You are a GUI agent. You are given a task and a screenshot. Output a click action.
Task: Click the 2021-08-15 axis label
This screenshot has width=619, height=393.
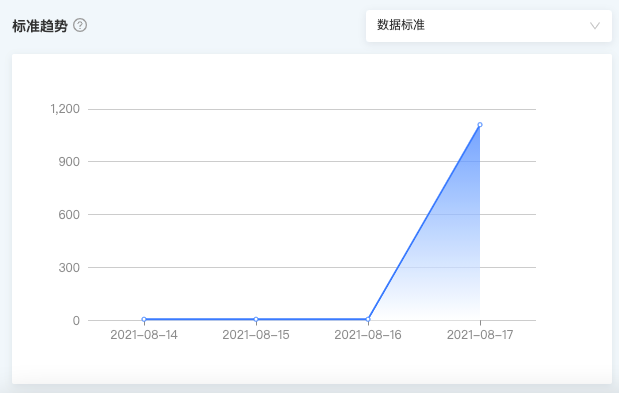coord(256,335)
